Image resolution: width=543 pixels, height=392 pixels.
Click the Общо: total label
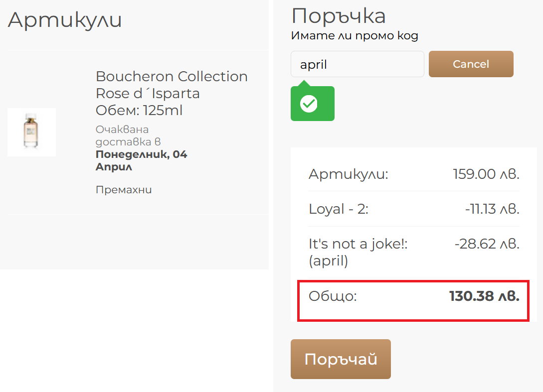333,296
